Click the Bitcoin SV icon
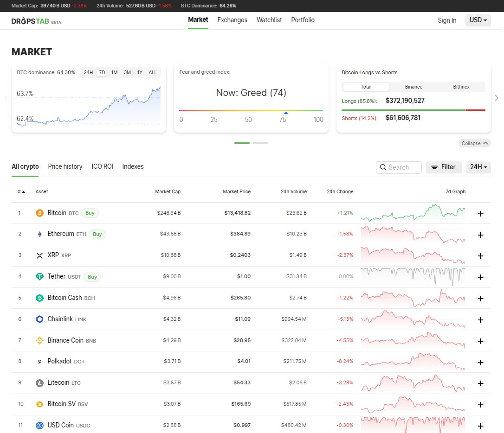 39,404
